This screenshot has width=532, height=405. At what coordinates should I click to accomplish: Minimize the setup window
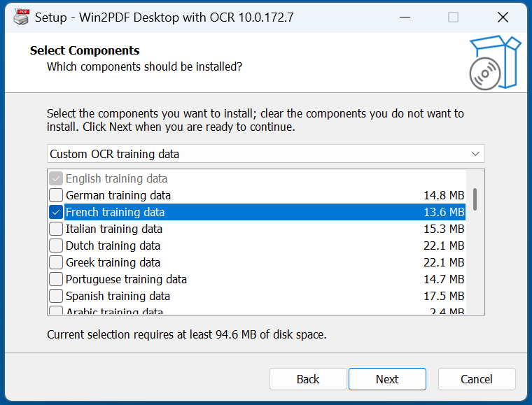[x=404, y=17]
